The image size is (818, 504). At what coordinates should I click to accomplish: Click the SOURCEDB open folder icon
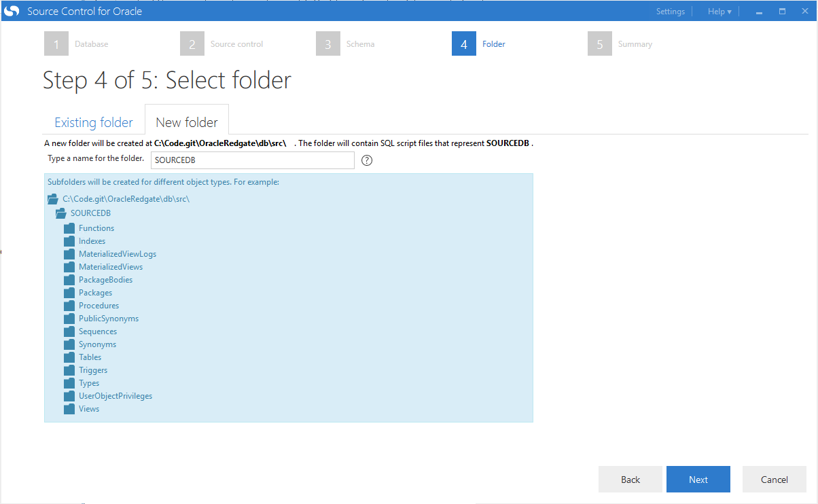(x=61, y=213)
